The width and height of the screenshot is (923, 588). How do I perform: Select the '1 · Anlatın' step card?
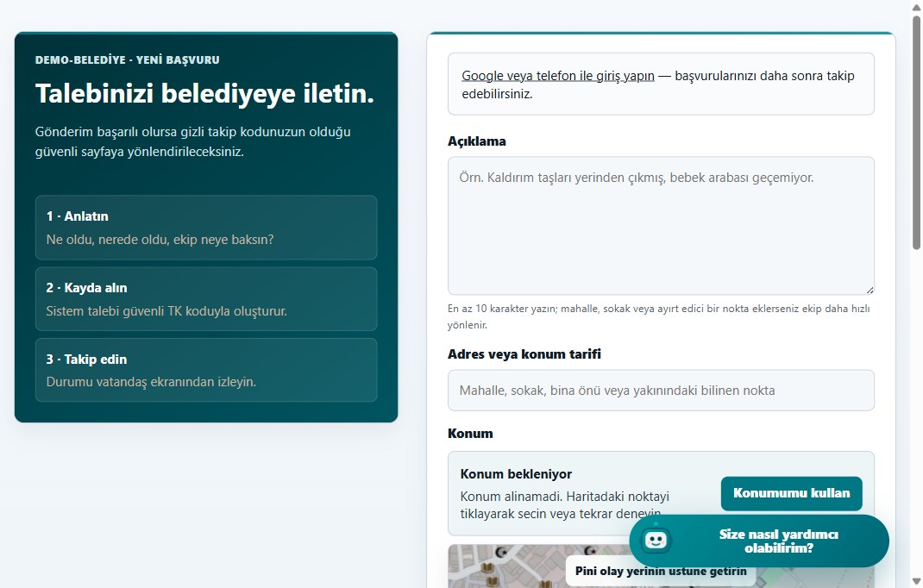[206, 228]
